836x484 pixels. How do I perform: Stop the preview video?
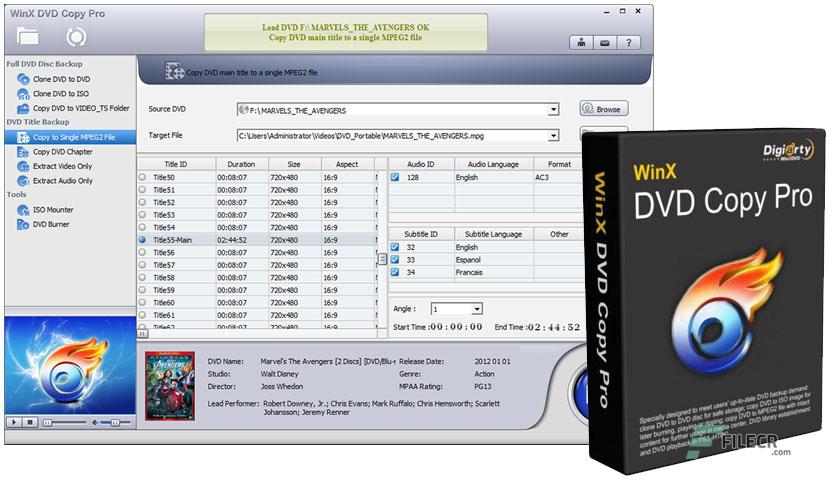[30, 422]
